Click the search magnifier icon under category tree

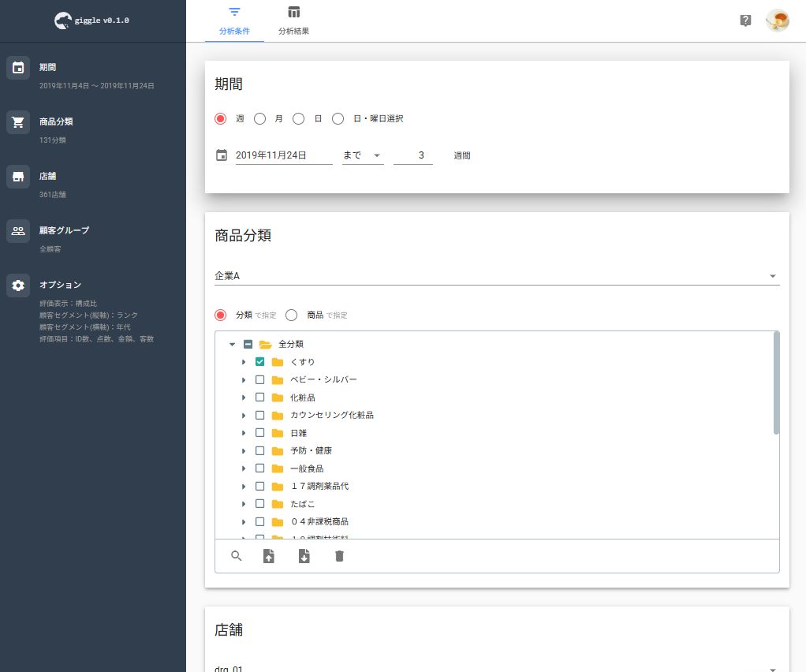tap(237, 556)
